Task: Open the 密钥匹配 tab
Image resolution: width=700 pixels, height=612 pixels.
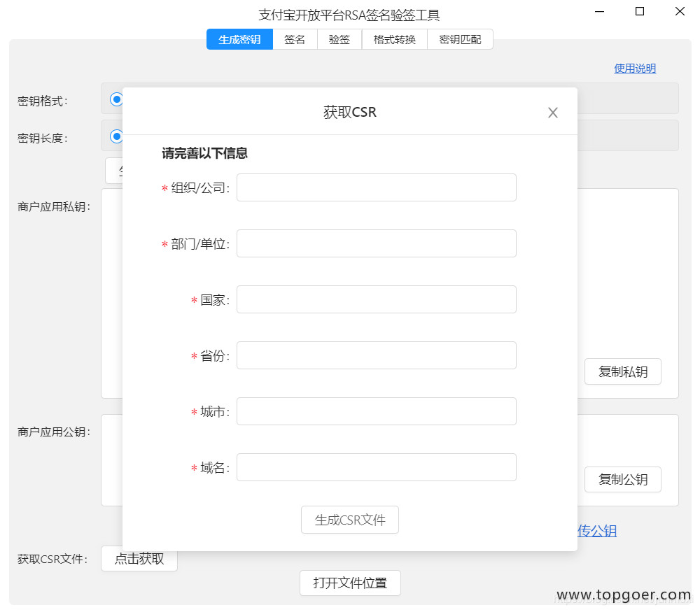Action: click(461, 39)
